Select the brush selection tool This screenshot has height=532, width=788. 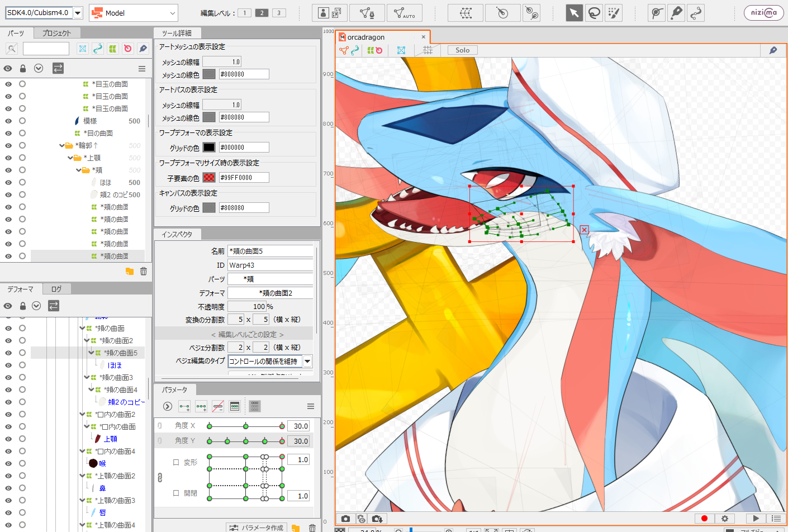614,13
